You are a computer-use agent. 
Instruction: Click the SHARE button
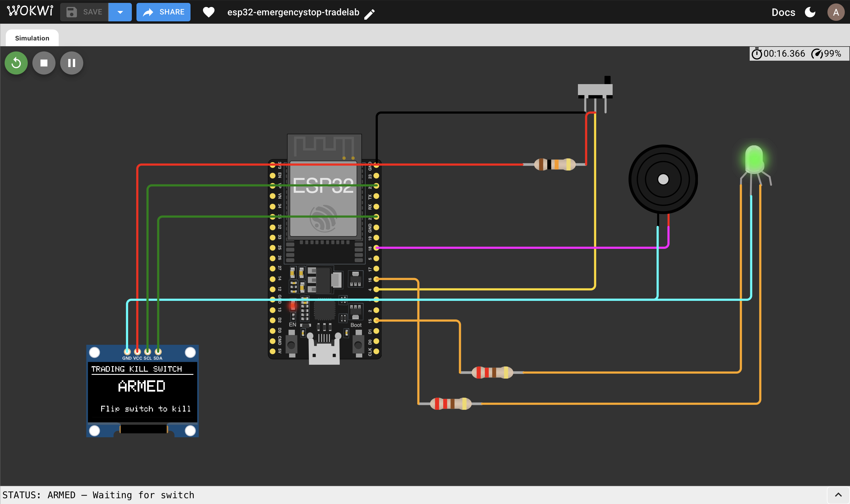[x=163, y=12]
